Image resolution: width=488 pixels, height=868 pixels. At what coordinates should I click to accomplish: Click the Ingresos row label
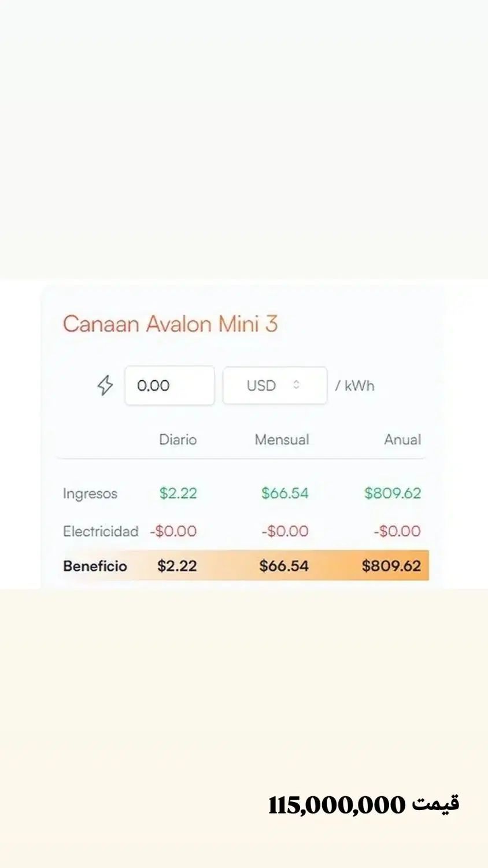[90, 494]
